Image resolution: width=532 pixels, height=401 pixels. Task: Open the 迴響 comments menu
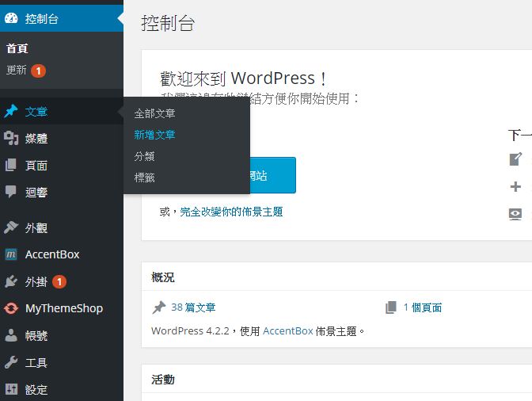pyautogui.click(x=62, y=192)
